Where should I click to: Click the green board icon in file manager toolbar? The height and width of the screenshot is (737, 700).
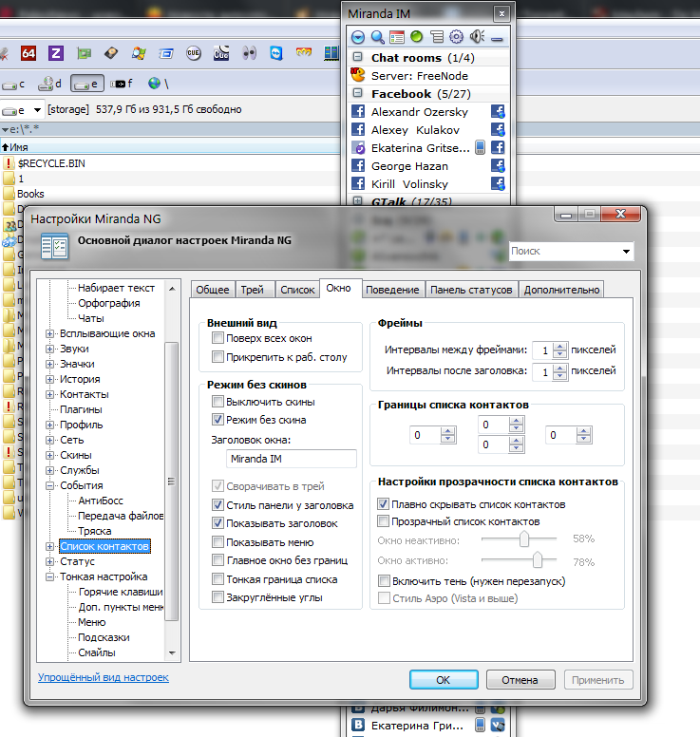pos(84,53)
